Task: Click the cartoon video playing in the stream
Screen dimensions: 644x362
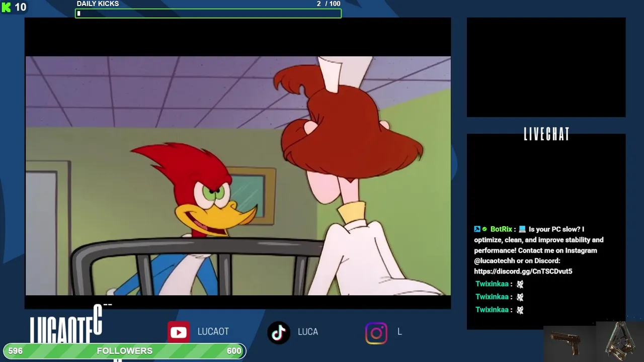Action: (x=238, y=175)
